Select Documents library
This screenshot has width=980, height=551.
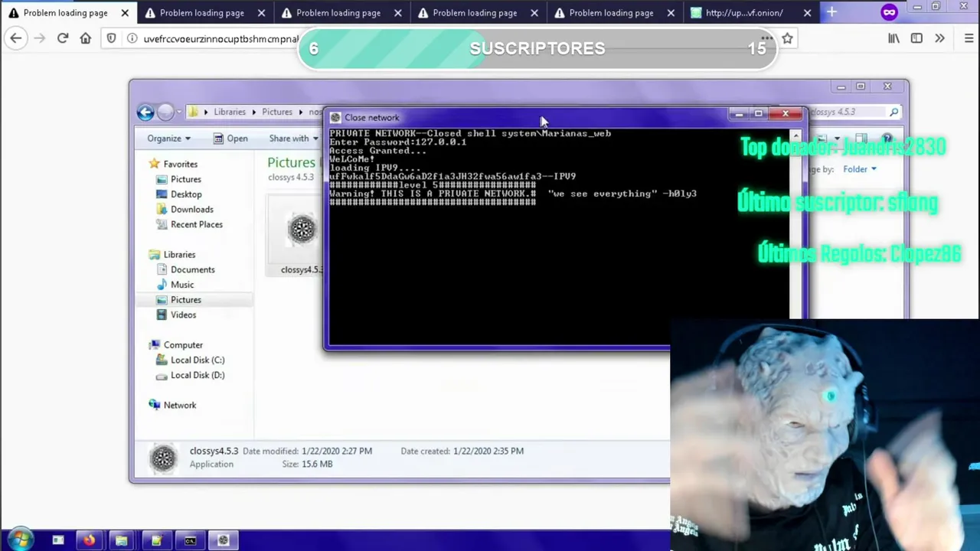(193, 269)
